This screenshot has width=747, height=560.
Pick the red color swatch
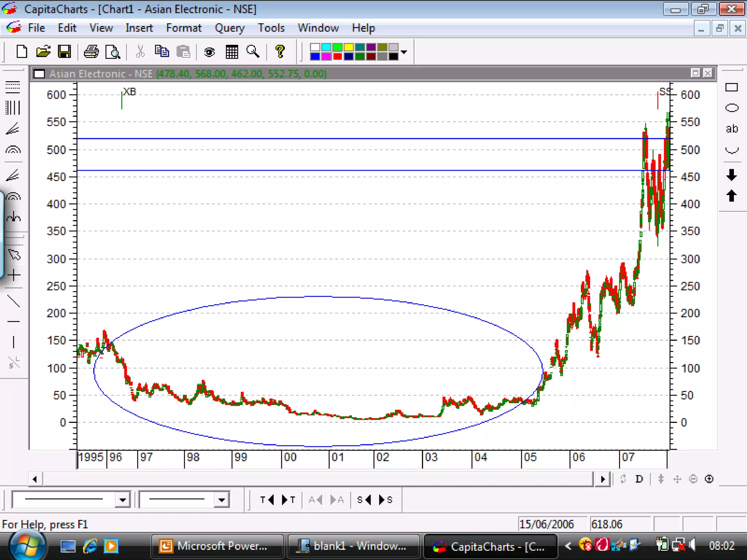click(337, 57)
